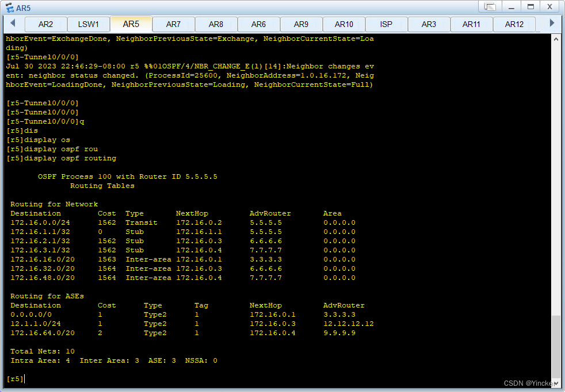Click destination 172.16.2.1/32
The image size is (565, 392).
(40, 241)
